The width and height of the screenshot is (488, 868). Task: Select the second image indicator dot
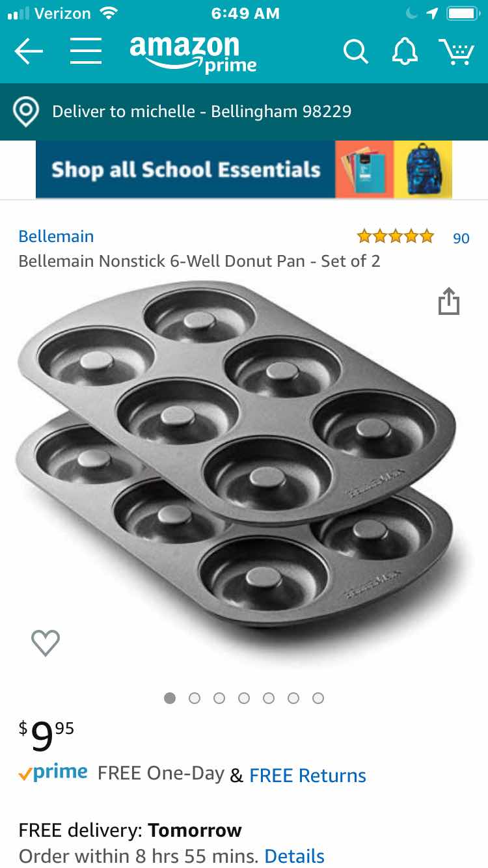click(195, 698)
